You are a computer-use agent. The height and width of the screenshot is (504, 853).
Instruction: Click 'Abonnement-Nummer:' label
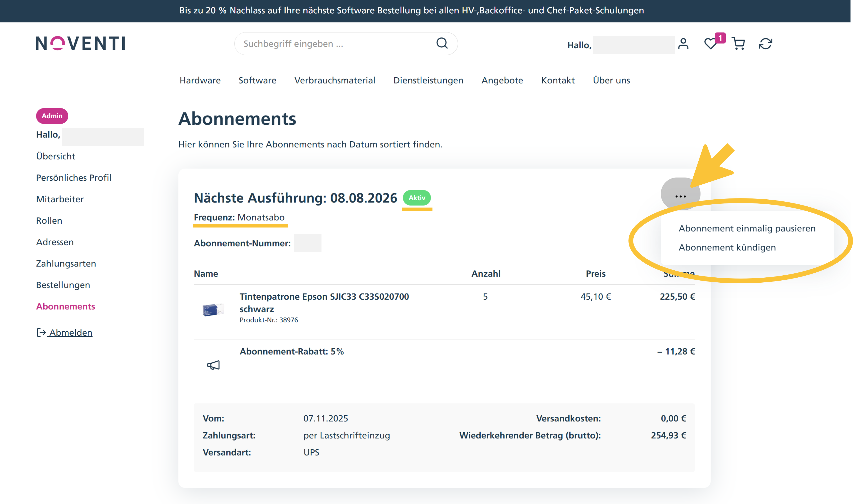tap(242, 243)
